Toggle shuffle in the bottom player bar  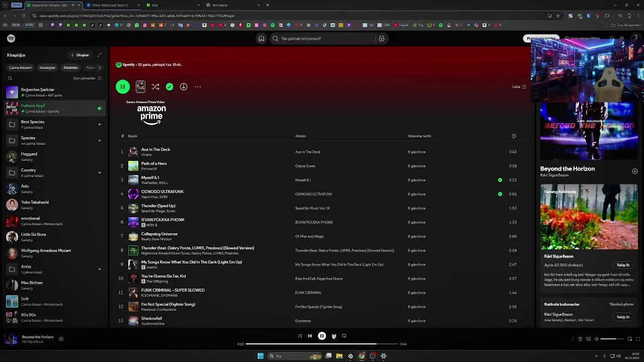300,336
